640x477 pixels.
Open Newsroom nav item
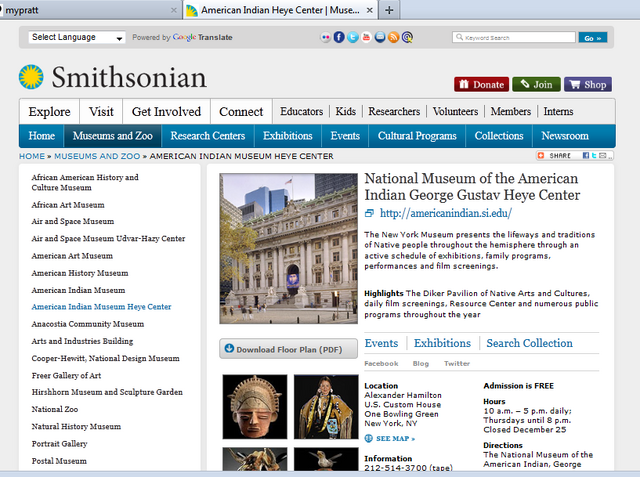(565, 136)
